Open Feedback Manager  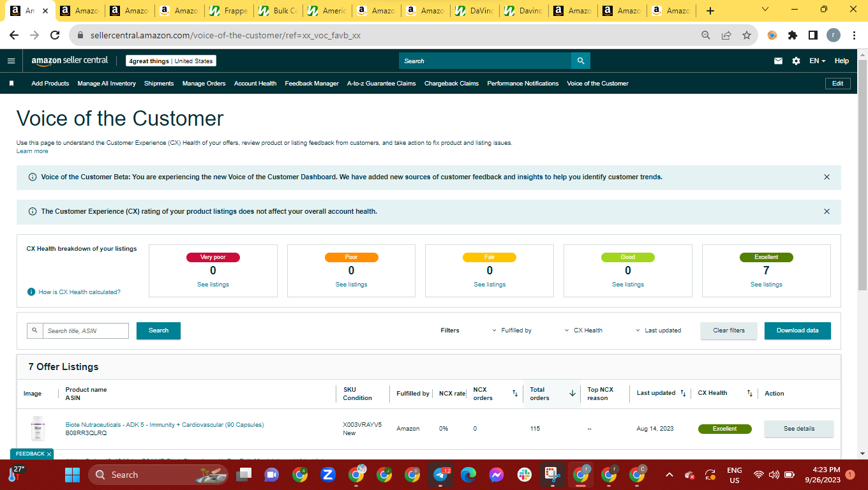(312, 84)
